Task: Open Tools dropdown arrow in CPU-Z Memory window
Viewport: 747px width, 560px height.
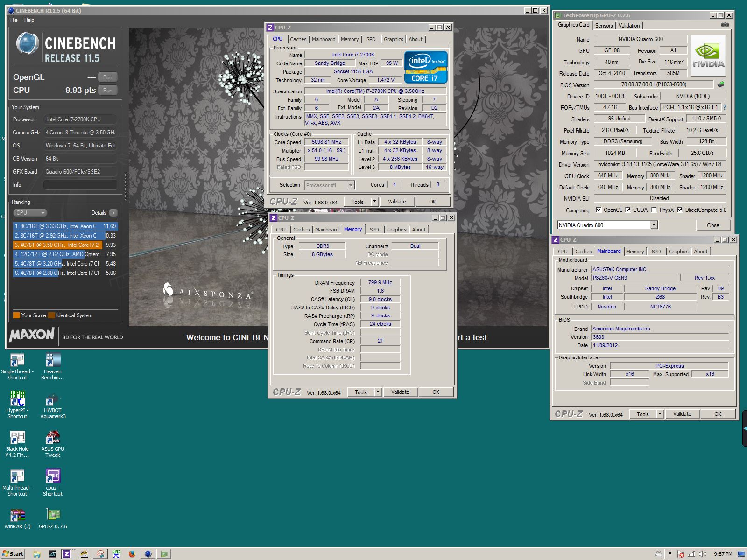Action: 378,392
